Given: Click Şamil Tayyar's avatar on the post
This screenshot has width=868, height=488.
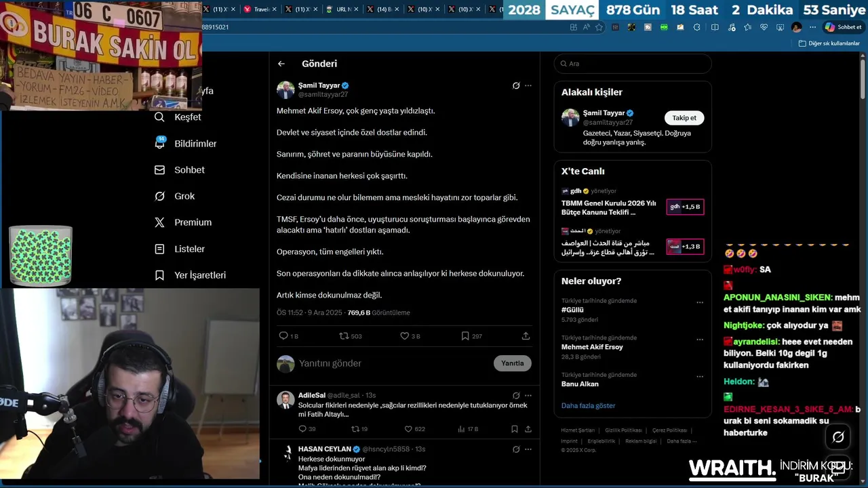Looking at the screenshot, I should (x=285, y=90).
